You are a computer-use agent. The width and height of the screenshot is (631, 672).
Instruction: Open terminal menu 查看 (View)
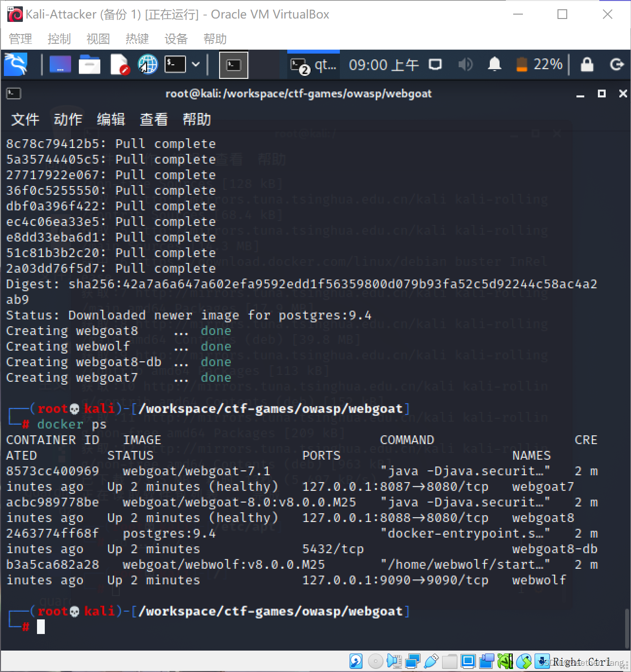(154, 119)
